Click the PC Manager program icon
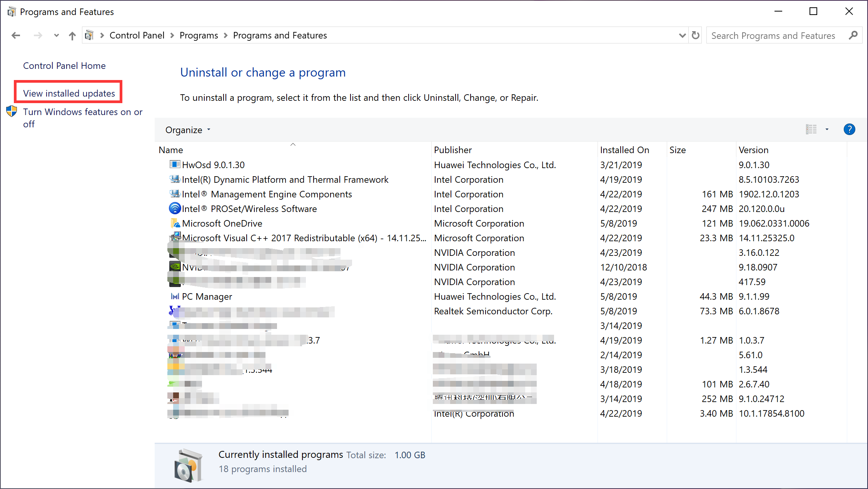 click(175, 296)
